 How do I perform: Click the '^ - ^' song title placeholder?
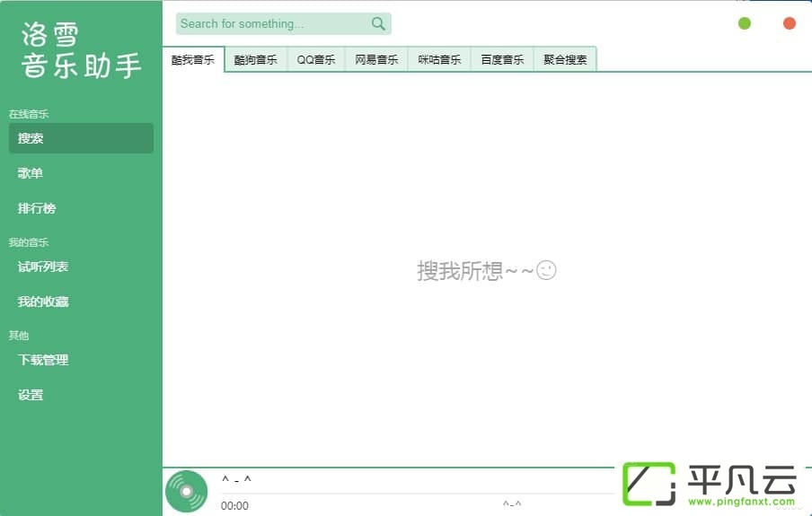pyautogui.click(x=236, y=480)
